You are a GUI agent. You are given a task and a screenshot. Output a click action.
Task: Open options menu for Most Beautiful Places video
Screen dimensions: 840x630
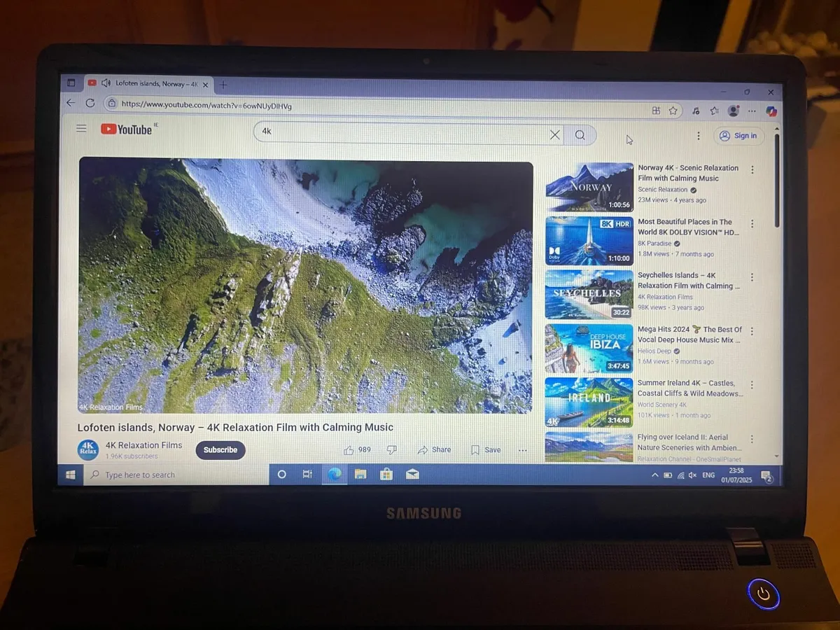point(752,224)
